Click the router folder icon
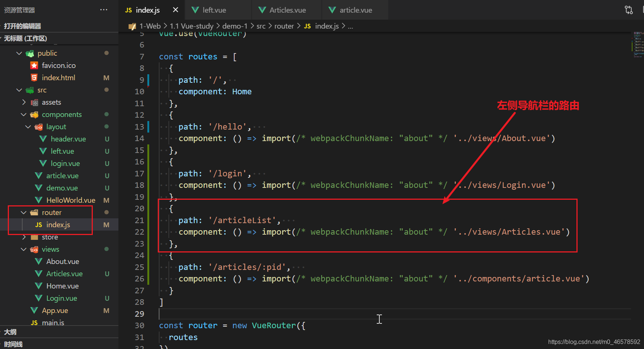 (x=34, y=212)
